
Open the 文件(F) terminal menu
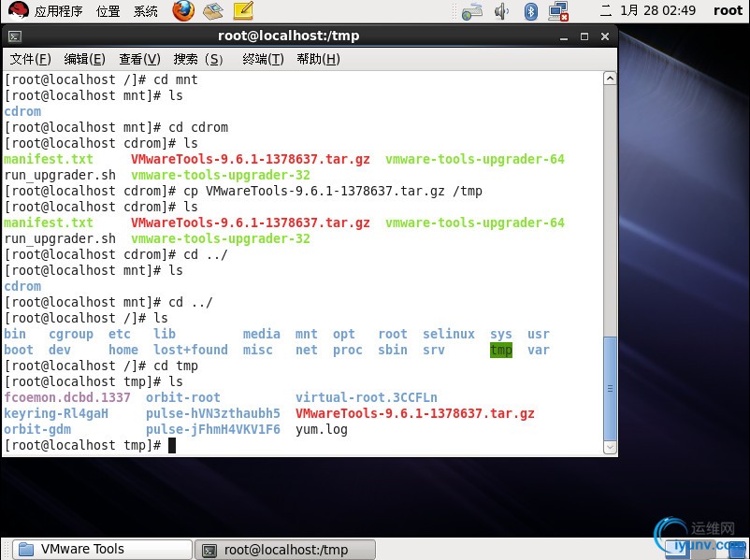(x=30, y=59)
